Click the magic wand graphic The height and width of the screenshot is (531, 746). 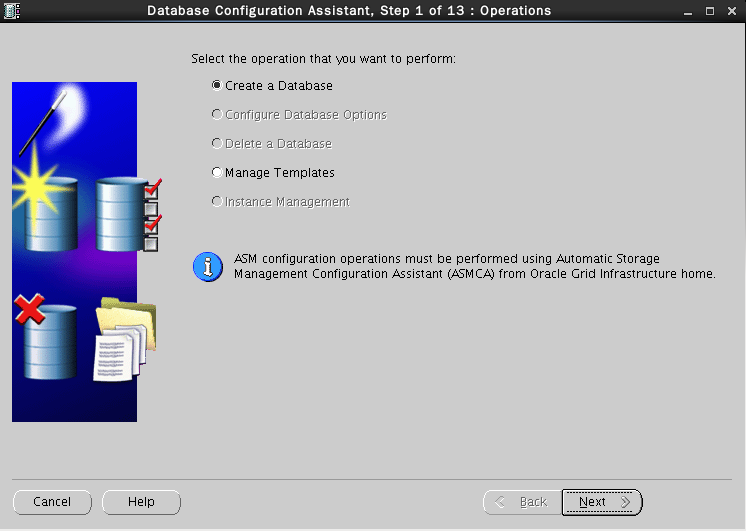(x=43, y=118)
